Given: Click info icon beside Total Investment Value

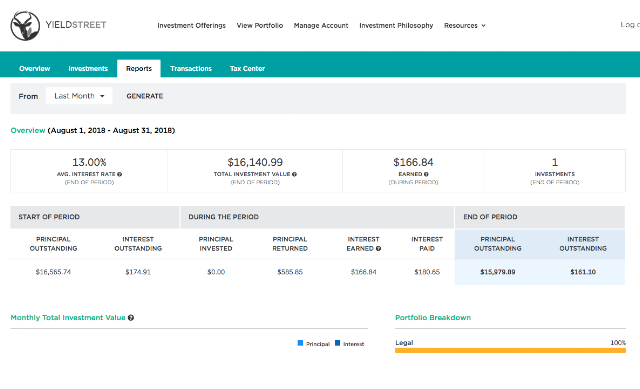Looking at the screenshot, I should [294, 174].
